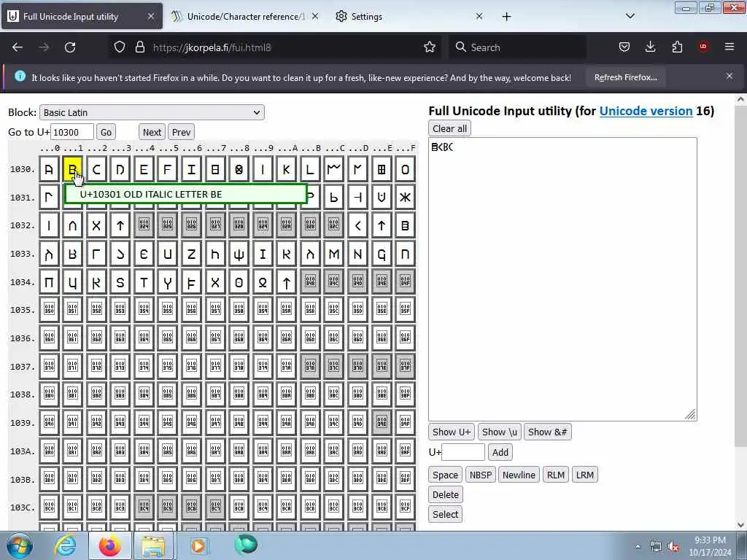747x560 pixels.
Task: Open Windows Explorer folder in the taskbar
Action: click(x=152, y=545)
